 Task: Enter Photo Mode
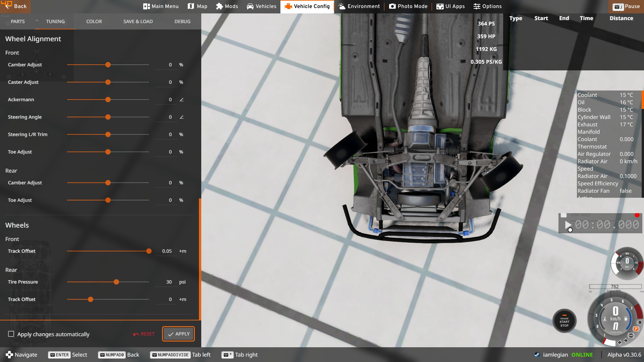tap(408, 6)
